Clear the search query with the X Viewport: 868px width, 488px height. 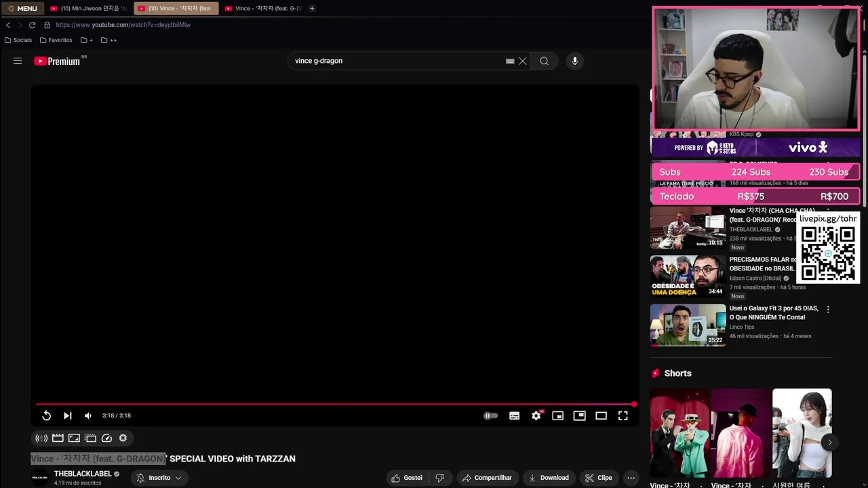523,61
